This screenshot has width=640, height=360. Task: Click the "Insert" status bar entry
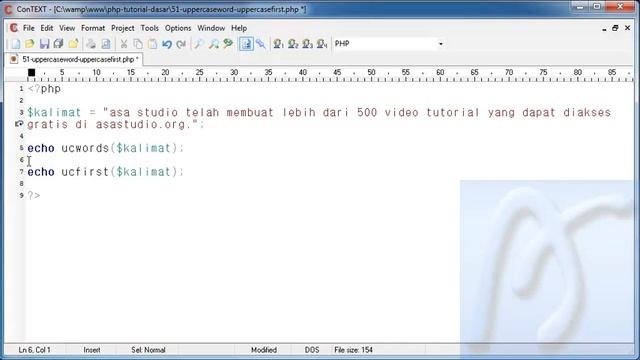pos(92,350)
